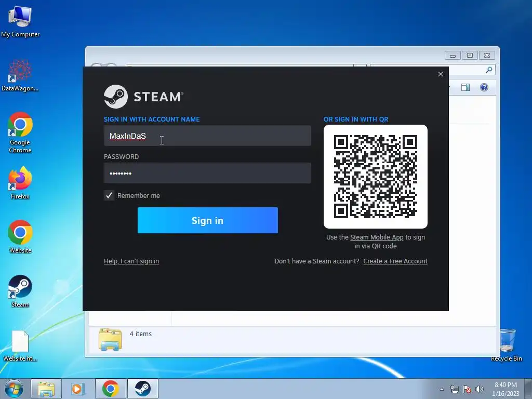The width and height of the screenshot is (532, 399).
Task: Click Show Desktop button at the taskbar end
Action: [x=528, y=389]
